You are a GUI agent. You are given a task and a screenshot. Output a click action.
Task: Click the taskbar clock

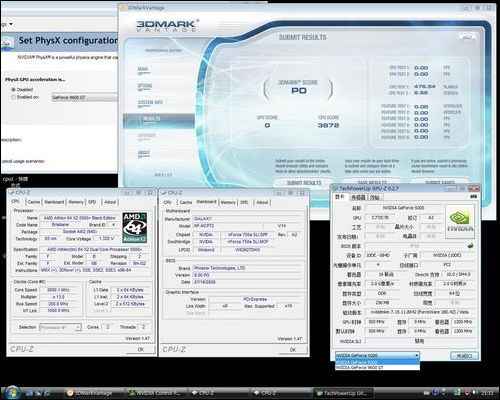click(487, 394)
